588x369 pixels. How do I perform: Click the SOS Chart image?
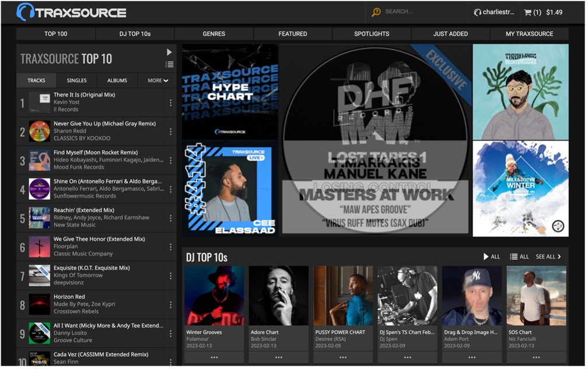click(537, 296)
